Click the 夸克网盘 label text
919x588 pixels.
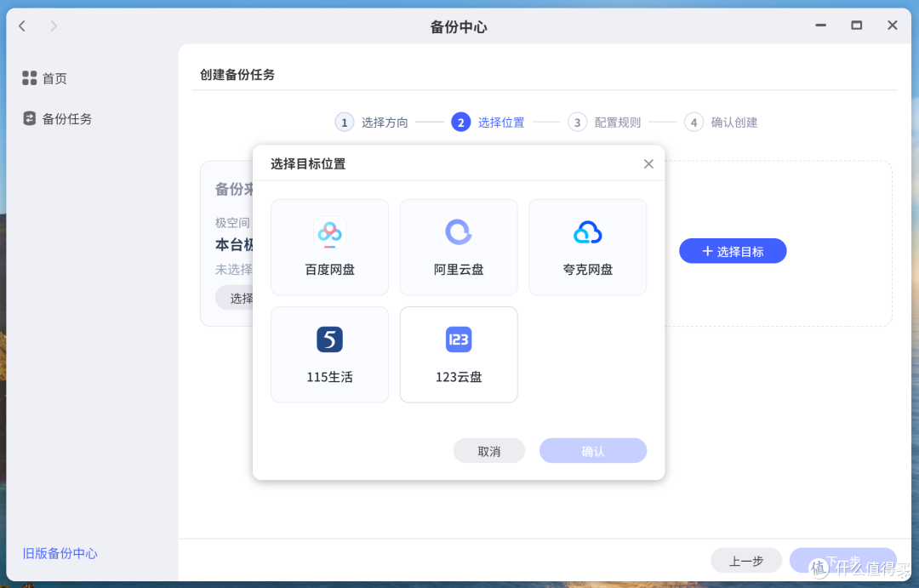(x=587, y=270)
